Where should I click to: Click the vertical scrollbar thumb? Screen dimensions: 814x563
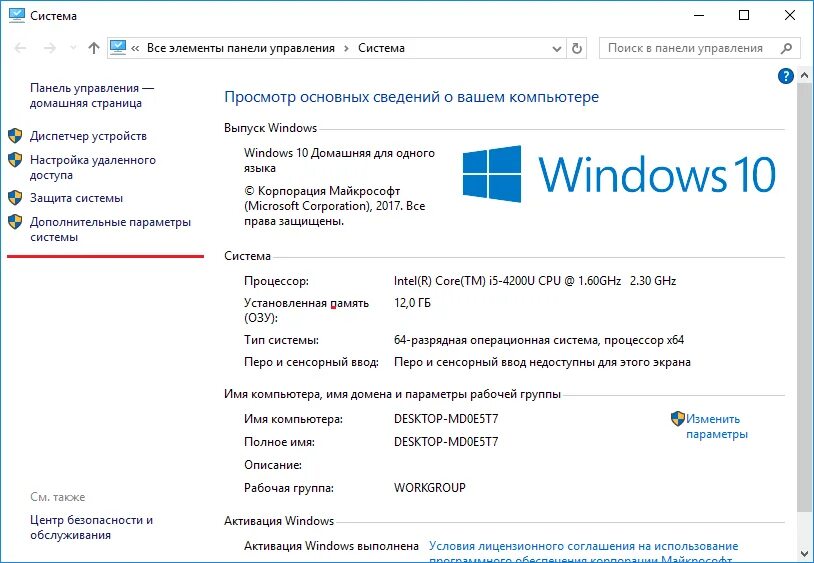805,296
